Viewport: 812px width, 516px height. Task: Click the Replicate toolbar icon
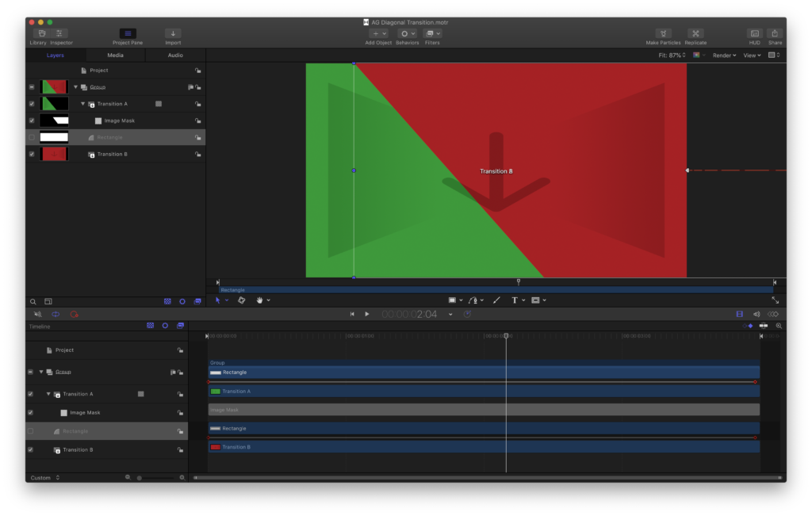click(x=695, y=33)
